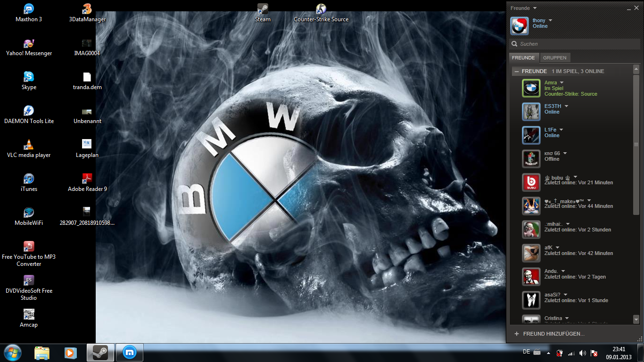Click the DE language indicator
This screenshot has width=644, height=362.
click(x=527, y=352)
